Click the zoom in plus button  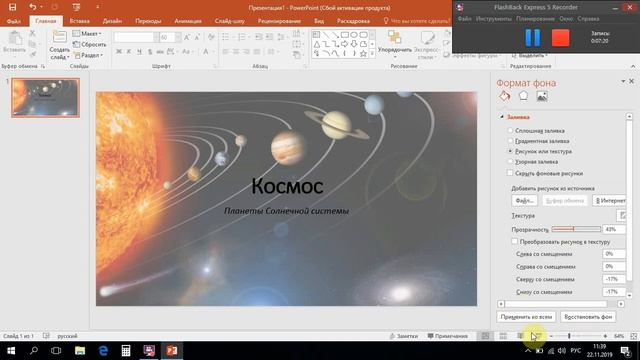click(x=605, y=336)
